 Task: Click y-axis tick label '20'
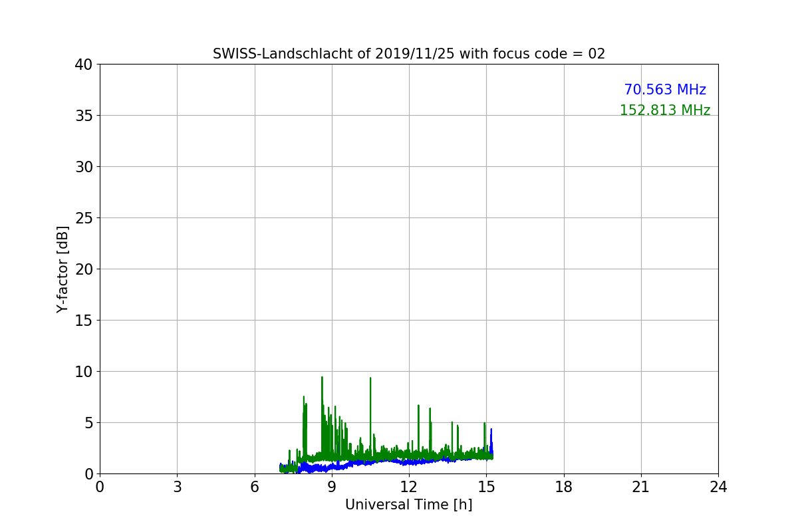(x=84, y=269)
